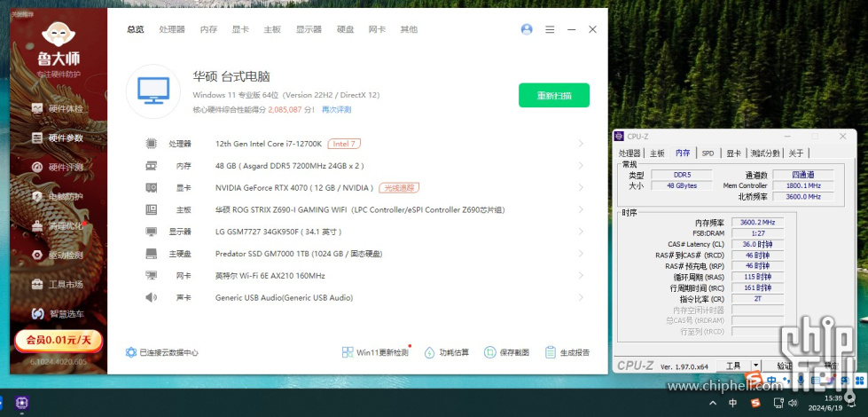Expand the 显卡 RTX 4070 row chevron

pyautogui.click(x=581, y=188)
